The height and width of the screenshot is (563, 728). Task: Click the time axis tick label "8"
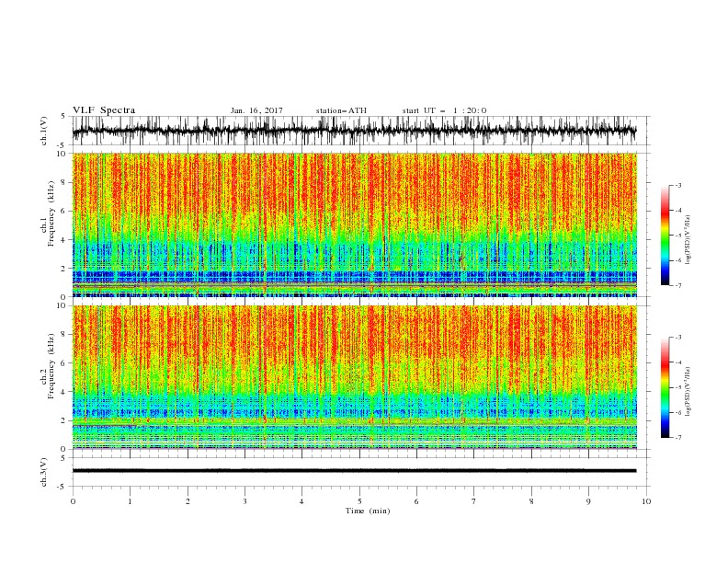[x=531, y=501]
